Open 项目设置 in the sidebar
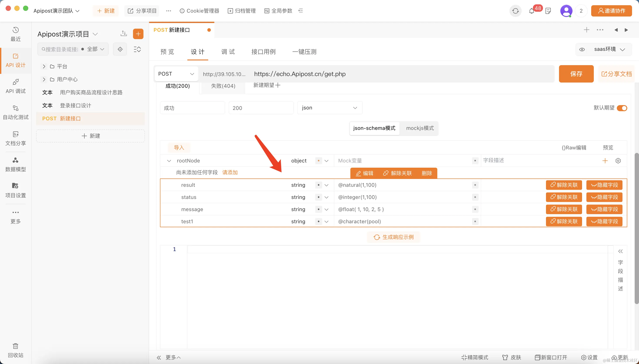This screenshot has width=639, height=364. pos(15,190)
